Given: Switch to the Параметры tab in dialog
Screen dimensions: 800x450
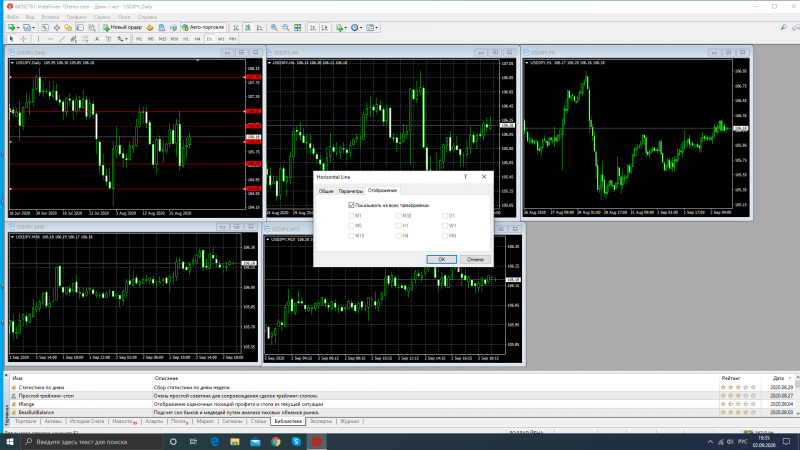Looking at the screenshot, I should [x=350, y=190].
